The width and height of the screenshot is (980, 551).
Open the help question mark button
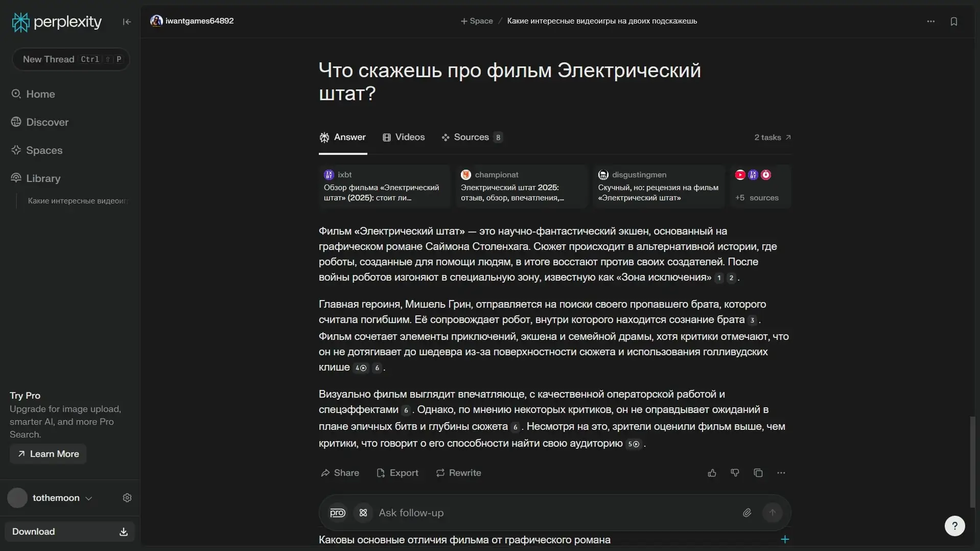954,526
